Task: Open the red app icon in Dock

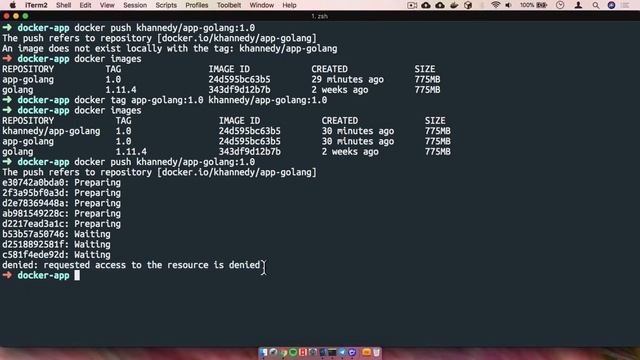Action: pos(303,352)
